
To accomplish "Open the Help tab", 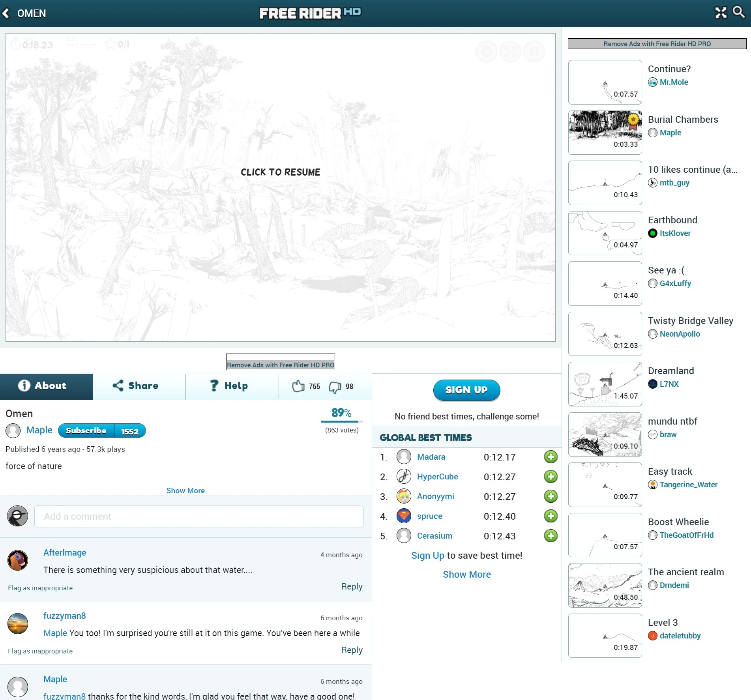I will 232,386.
